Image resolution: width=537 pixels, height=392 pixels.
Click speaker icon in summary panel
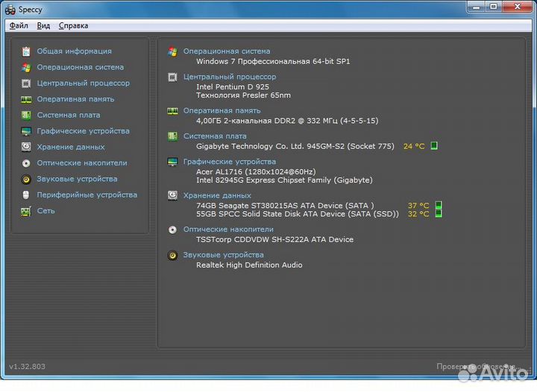tap(172, 256)
